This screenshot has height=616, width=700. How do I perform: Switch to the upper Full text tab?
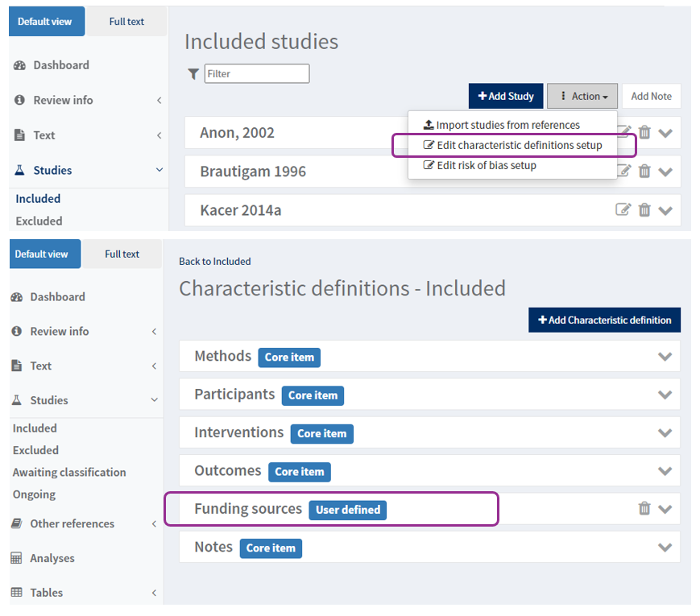pyautogui.click(x=126, y=22)
